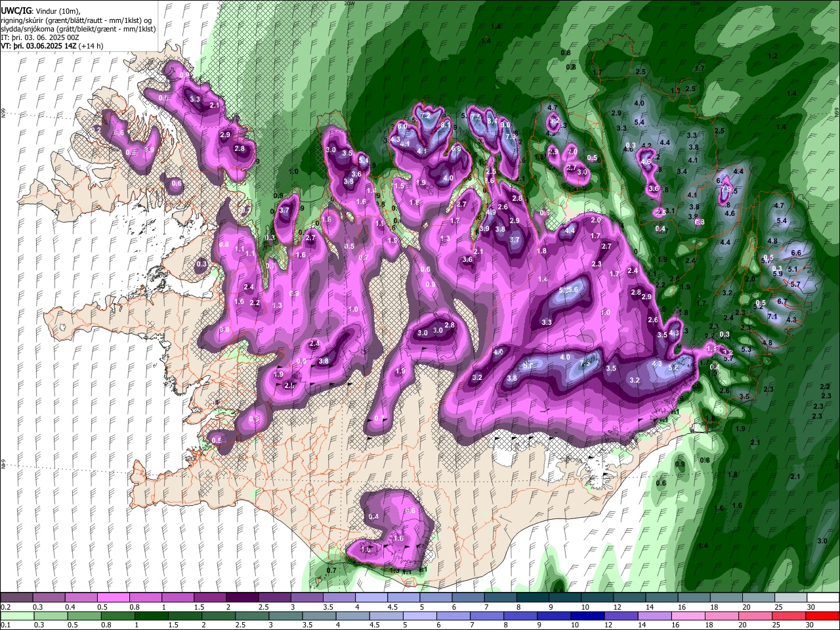
Task: Click the 6.6 precipitation value in east Iceland
Action: click(796, 253)
